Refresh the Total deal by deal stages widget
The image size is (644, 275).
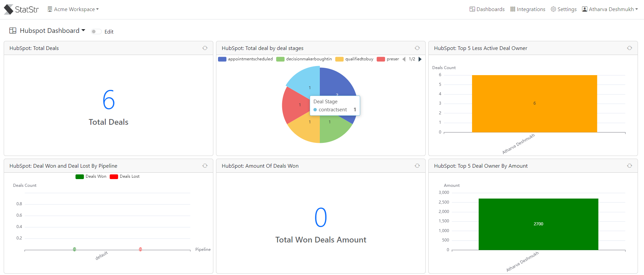pyautogui.click(x=417, y=48)
